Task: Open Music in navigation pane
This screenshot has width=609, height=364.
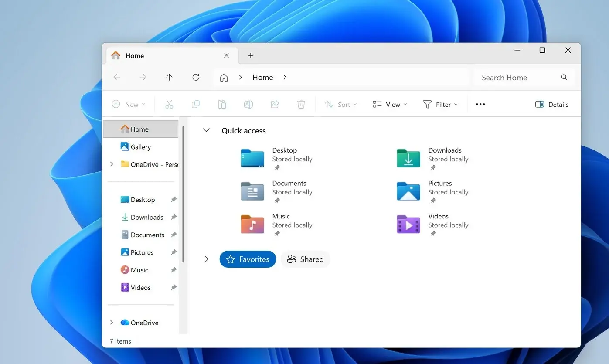Action: click(x=141, y=270)
